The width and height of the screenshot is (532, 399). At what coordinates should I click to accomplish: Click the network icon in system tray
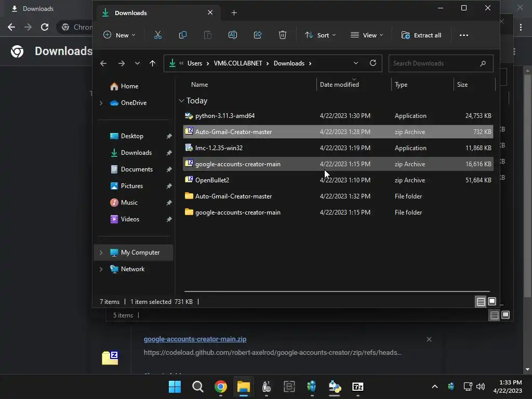click(x=468, y=387)
